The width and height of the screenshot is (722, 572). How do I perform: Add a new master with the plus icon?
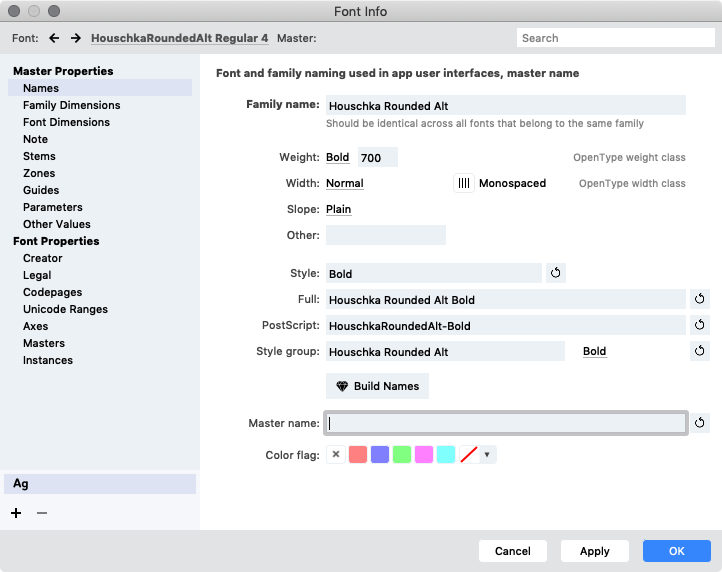(16, 513)
